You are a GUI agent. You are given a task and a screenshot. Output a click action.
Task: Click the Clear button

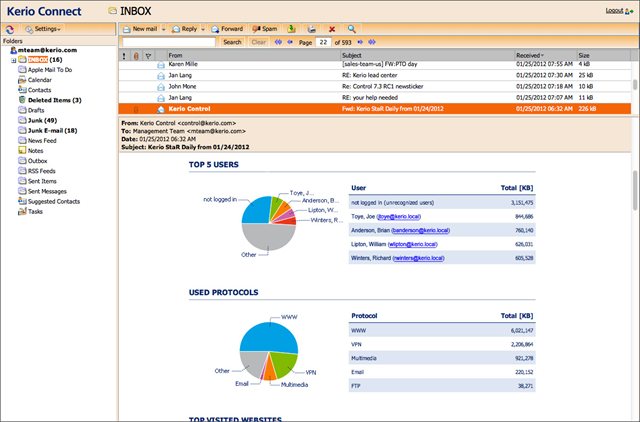(x=258, y=42)
